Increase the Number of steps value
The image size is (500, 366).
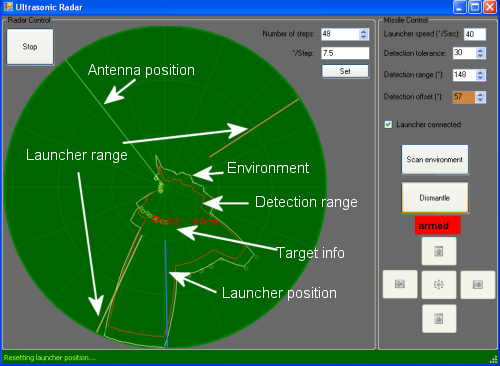click(x=364, y=32)
